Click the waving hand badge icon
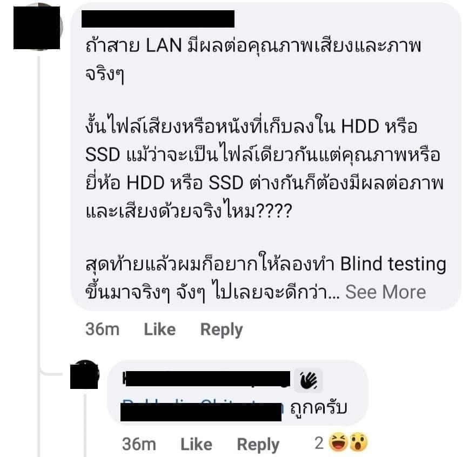The width and height of the screenshot is (476, 457). pyautogui.click(x=309, y=381)
